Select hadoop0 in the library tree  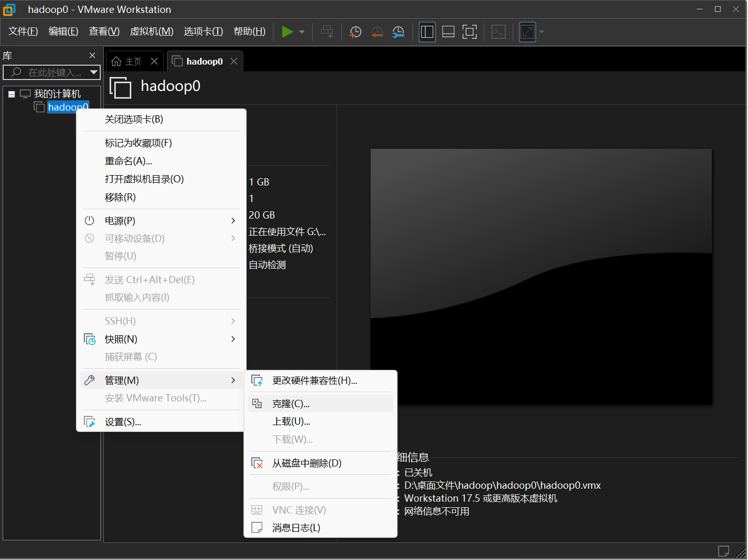[68, 107]
